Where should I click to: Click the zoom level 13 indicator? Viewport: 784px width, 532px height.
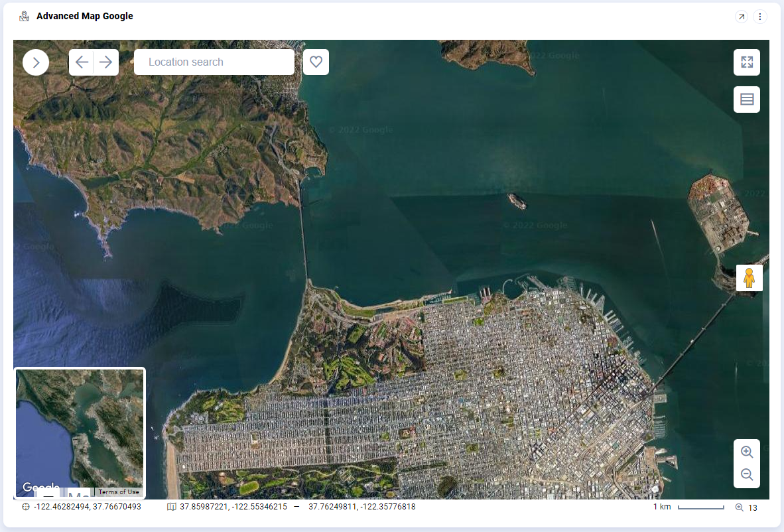tap(746, 507)
